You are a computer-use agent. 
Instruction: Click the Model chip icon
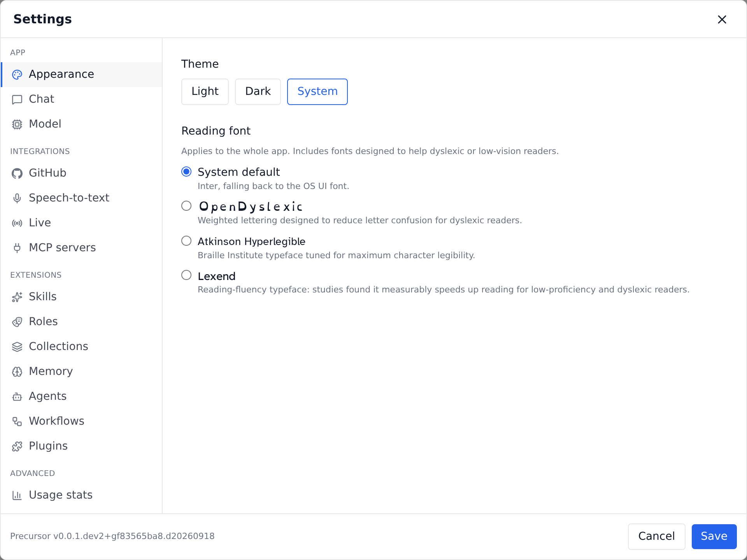(x=17, y=124)
